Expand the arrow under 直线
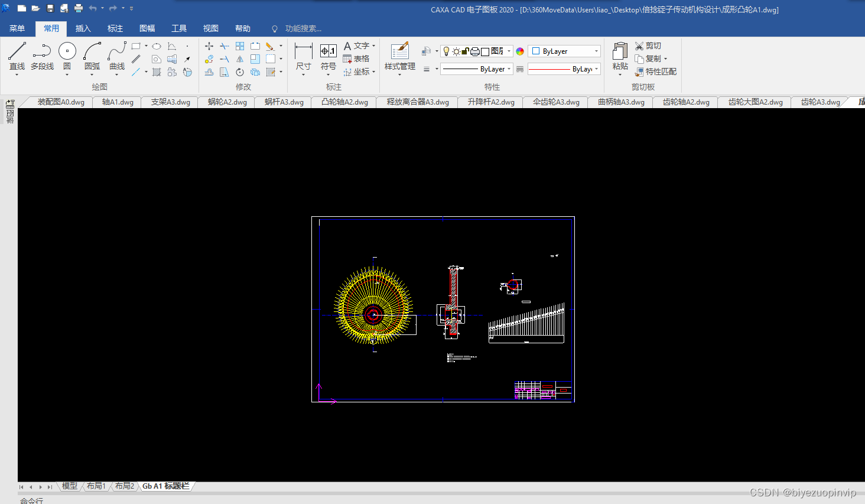Viewport: 865px width, 504px height. tap(17, 74)
